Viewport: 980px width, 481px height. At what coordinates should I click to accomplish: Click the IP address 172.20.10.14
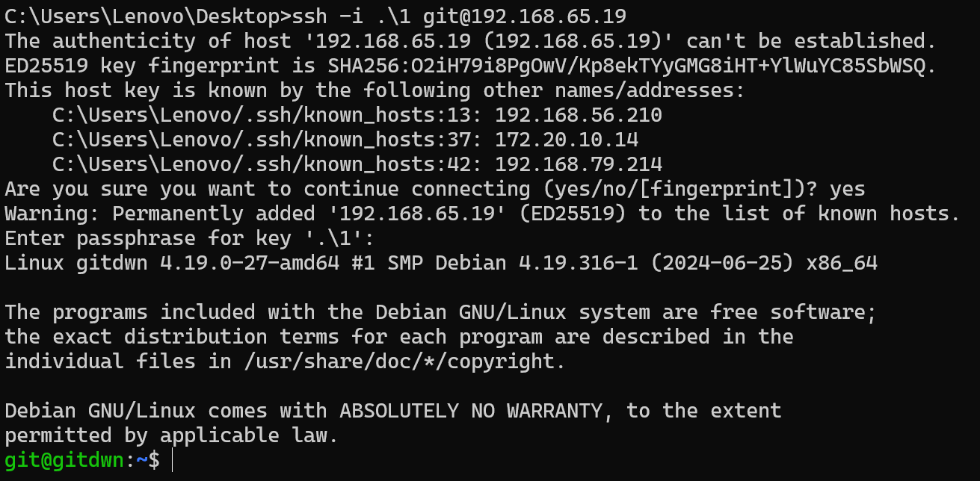click(x=566, y=140)
